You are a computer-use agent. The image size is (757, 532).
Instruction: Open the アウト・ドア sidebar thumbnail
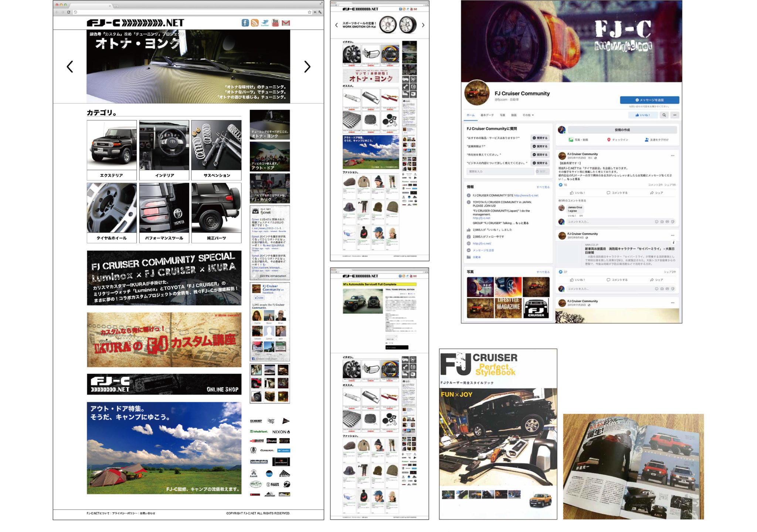(x=270, y=156)
